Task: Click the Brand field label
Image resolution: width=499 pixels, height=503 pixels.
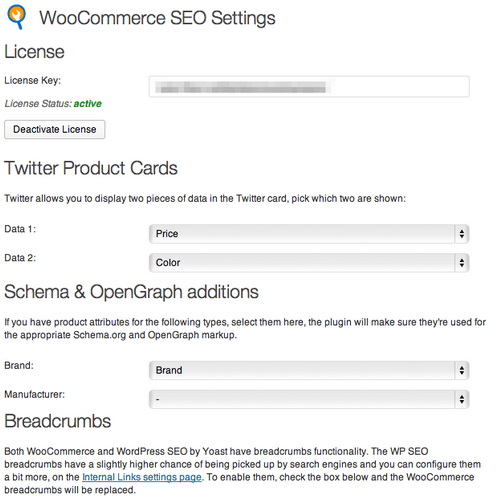Action: (x=19, y=365)
